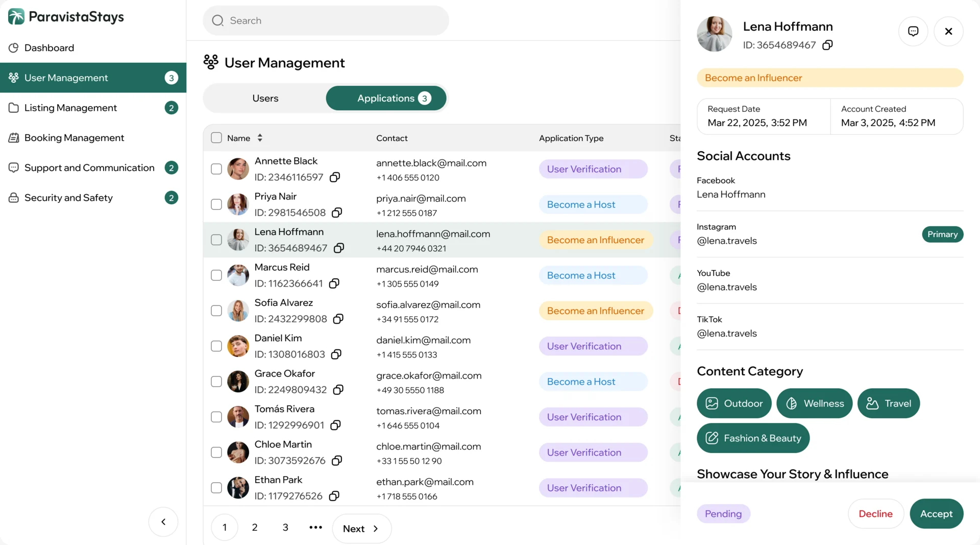Check the box for Grace Okafor
Image resolution: width=980 pixels, height=545 pixels.
tap(216, 382)
